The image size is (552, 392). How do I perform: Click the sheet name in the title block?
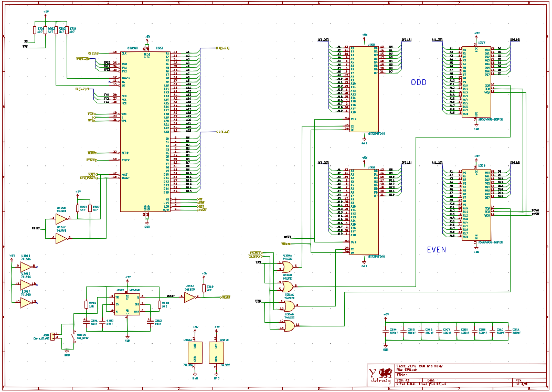(x=420, y=366)
